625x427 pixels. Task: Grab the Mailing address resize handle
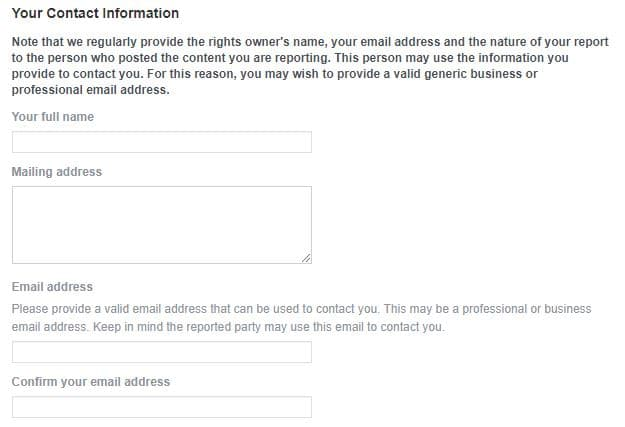coord(306,258)
